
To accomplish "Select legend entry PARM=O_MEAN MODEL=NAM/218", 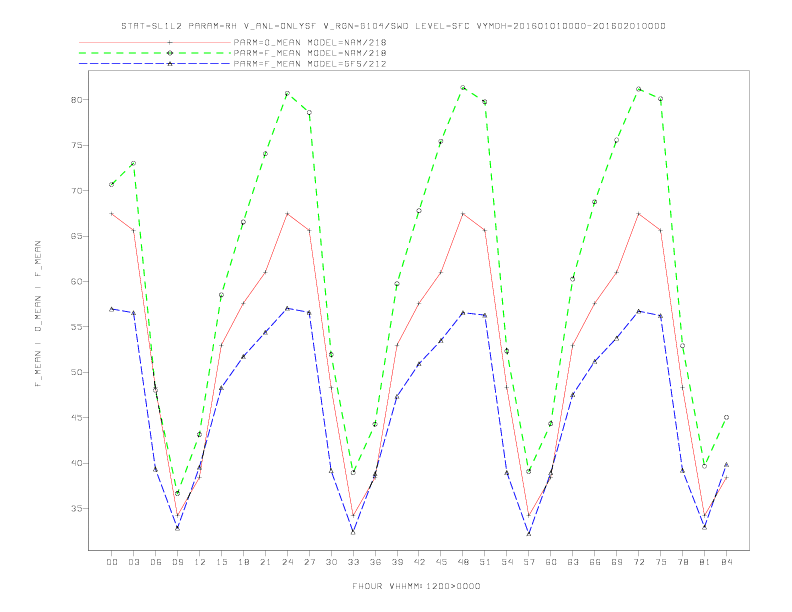I will click(310, 42).
